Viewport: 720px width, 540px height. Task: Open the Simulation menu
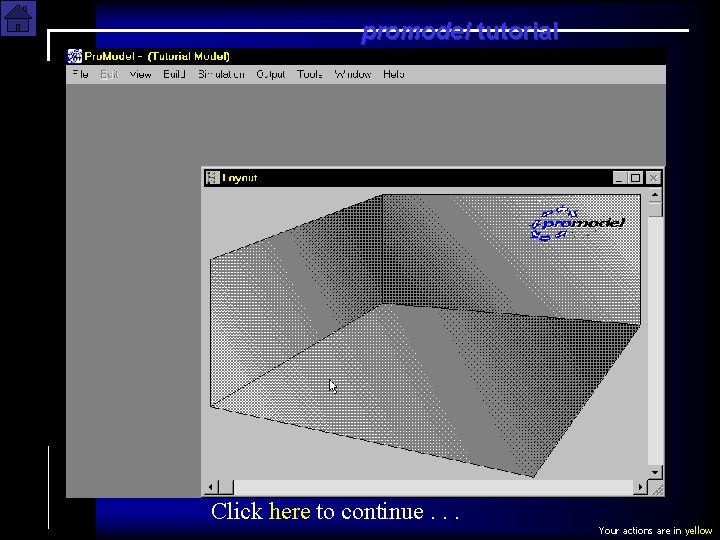point(221,74)
